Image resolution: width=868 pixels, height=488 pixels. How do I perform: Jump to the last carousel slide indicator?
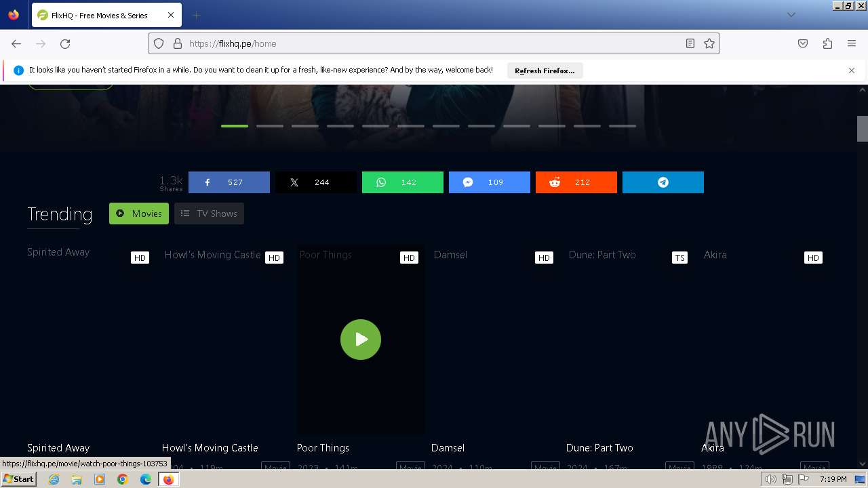(x=623, y=126)
